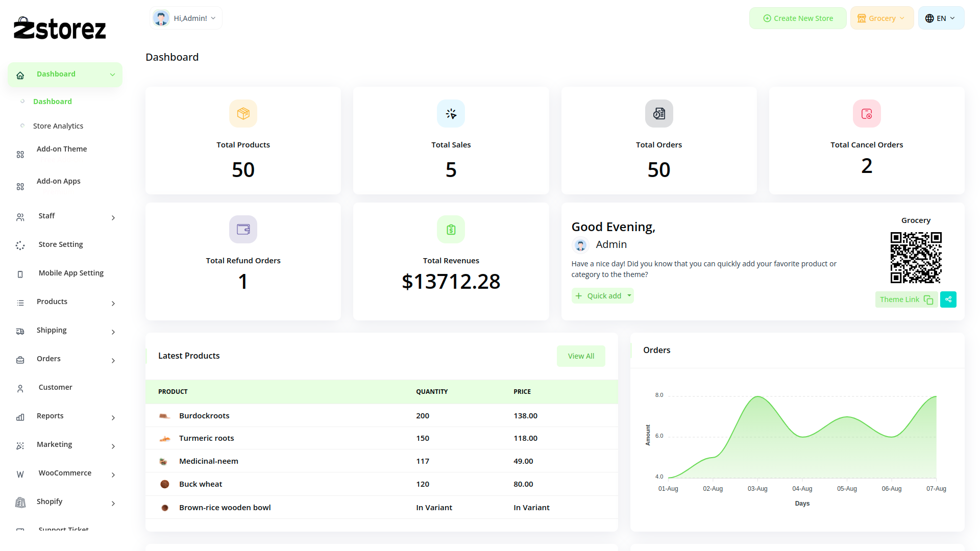This screenshot has height=551, width=980.
Task: Click the Total Products box icon
Action: (243, 113)
